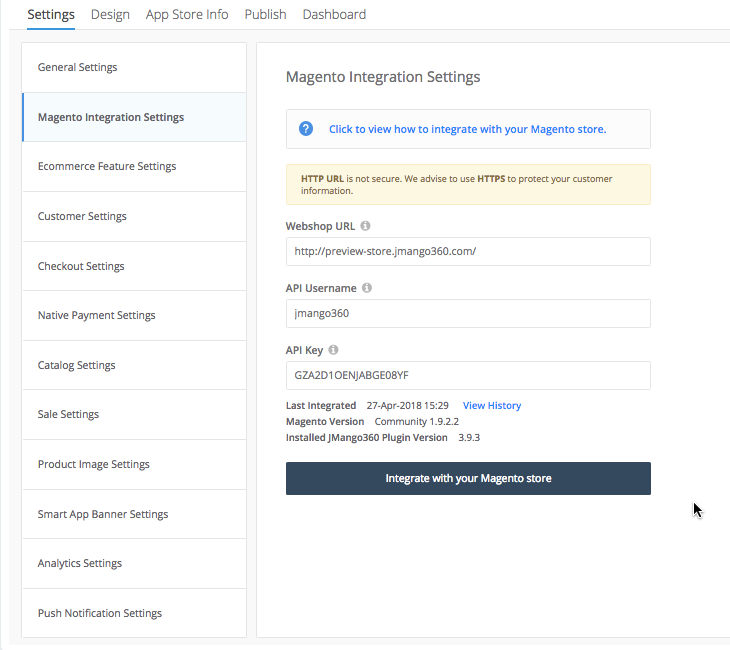Screen dimensions: 730x650
Task: Go to Native Payment Settings
Action: (x=97, y=315)
